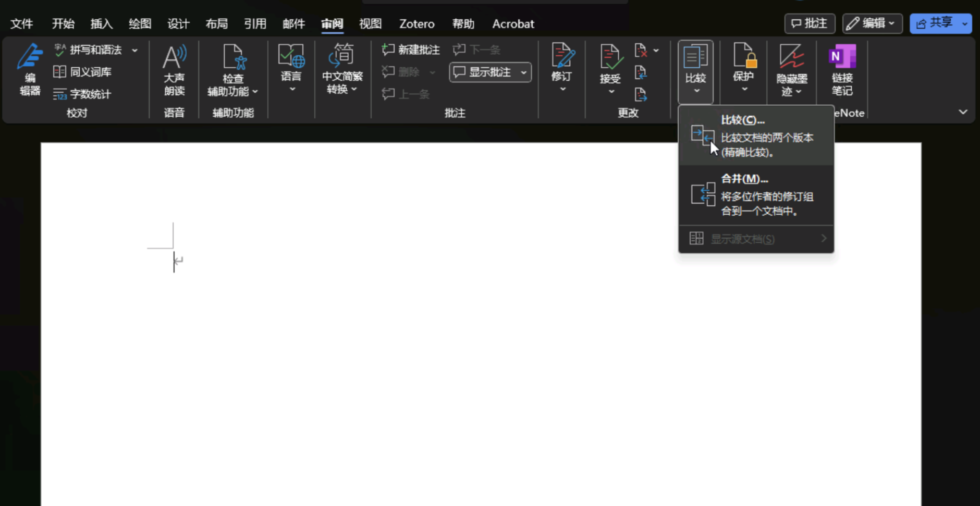Go to 上一条 previous comment
The width and height of the screenshot is (980, 506).
(406, 94)
